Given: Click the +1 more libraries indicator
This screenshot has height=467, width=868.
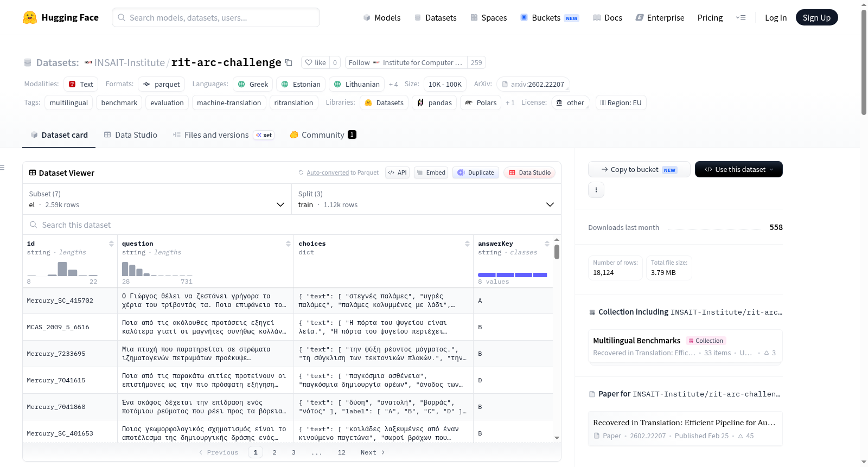Looking at the screenshot, I should [x=510, y=103].
